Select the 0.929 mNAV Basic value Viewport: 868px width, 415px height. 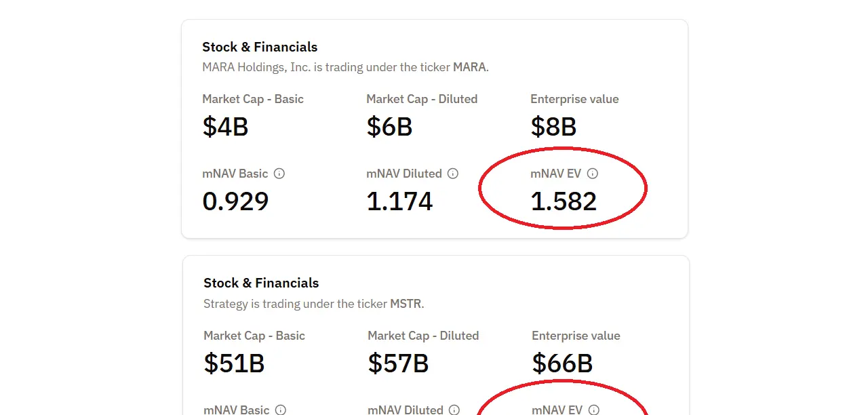pyautogui.click(x=235, y=201)
